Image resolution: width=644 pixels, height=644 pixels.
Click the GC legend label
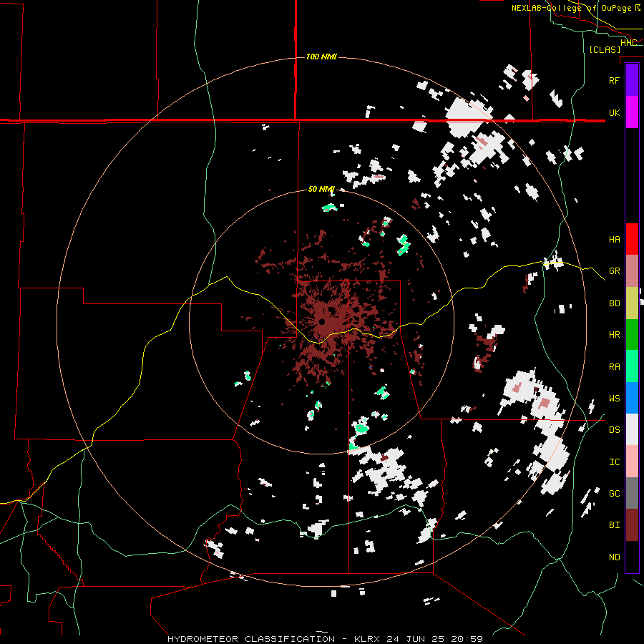click(614, 494)
